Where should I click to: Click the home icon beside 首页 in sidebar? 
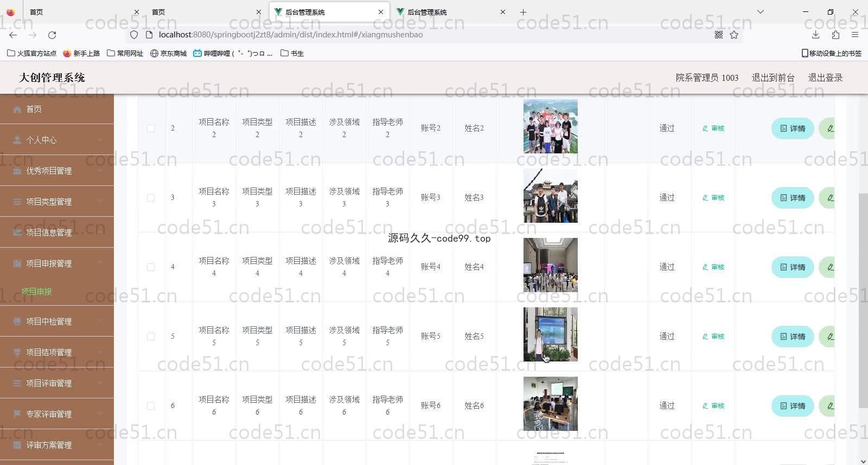click(17, 109)
